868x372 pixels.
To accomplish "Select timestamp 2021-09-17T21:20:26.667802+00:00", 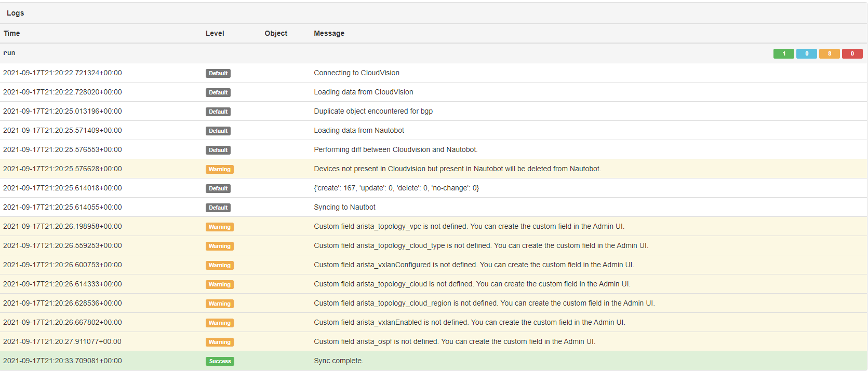I will coord(62,322).
